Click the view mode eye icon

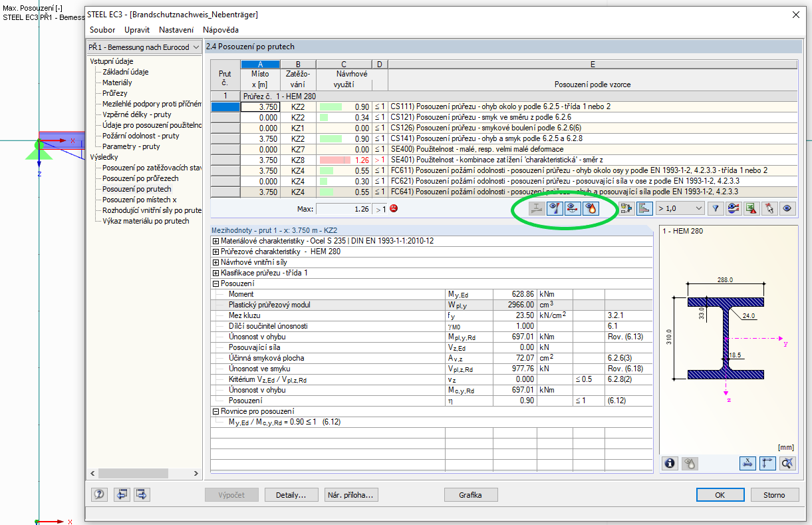(788, 208)
